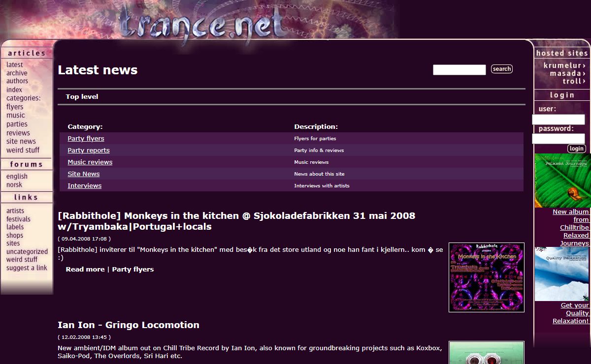Click 'Interviews with artists' description text
The height and width of the screenshot is (364, 591).
pyautogui.click(x=322, y=186)
